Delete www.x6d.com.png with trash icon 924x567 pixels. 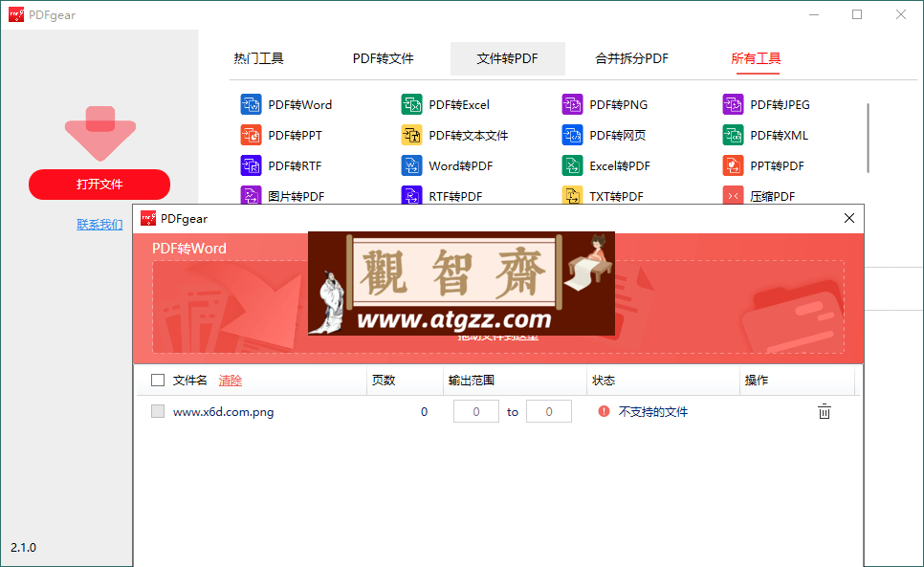click(x=825, y=411)
